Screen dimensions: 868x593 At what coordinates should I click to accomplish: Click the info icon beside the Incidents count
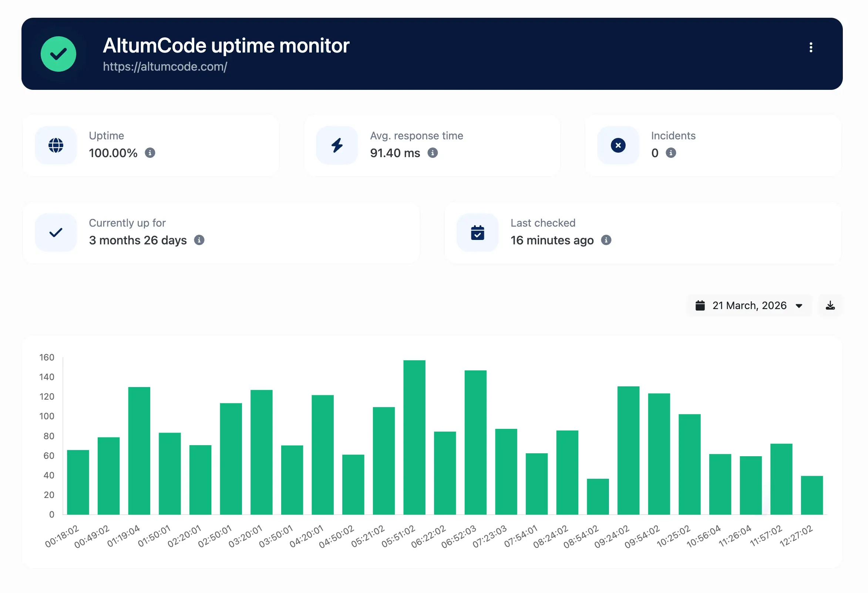click(x=671, y=153)
